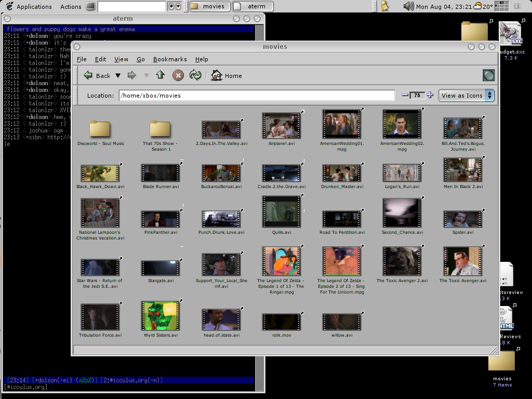532x399 pixels.
Task: Select the Quills.avi video icon
Action: click(282, 211)
